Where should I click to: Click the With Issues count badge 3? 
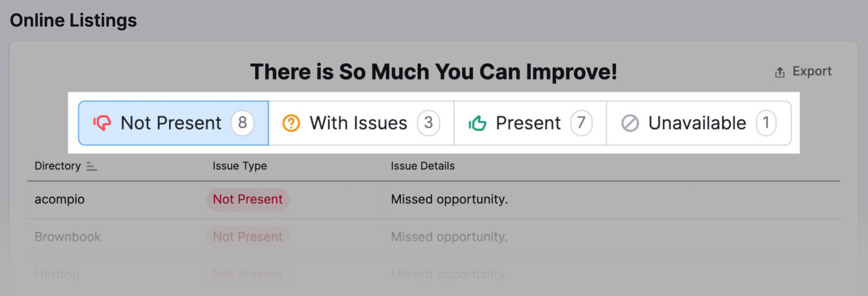coord(428,123)
